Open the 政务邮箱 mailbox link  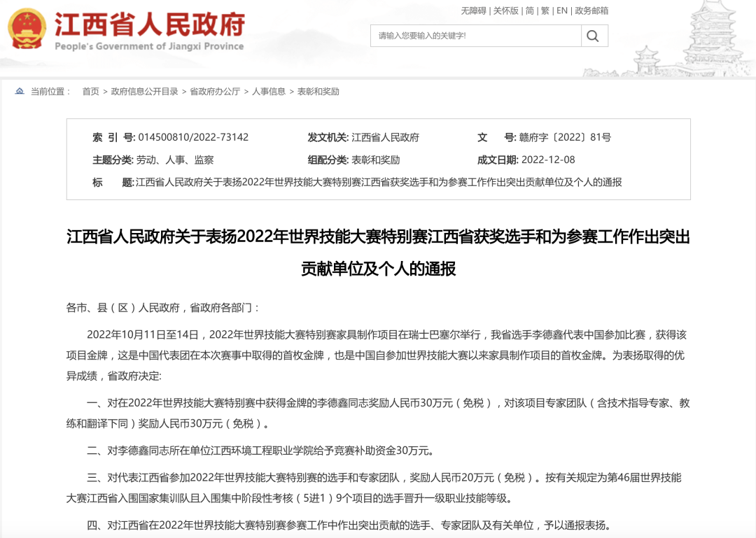point(591,10)
